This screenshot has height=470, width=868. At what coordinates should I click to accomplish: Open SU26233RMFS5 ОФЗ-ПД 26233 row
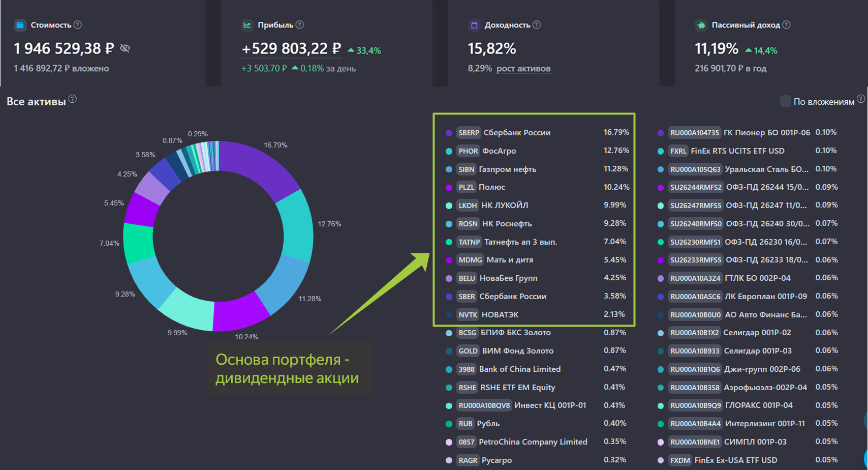[748, 260]
